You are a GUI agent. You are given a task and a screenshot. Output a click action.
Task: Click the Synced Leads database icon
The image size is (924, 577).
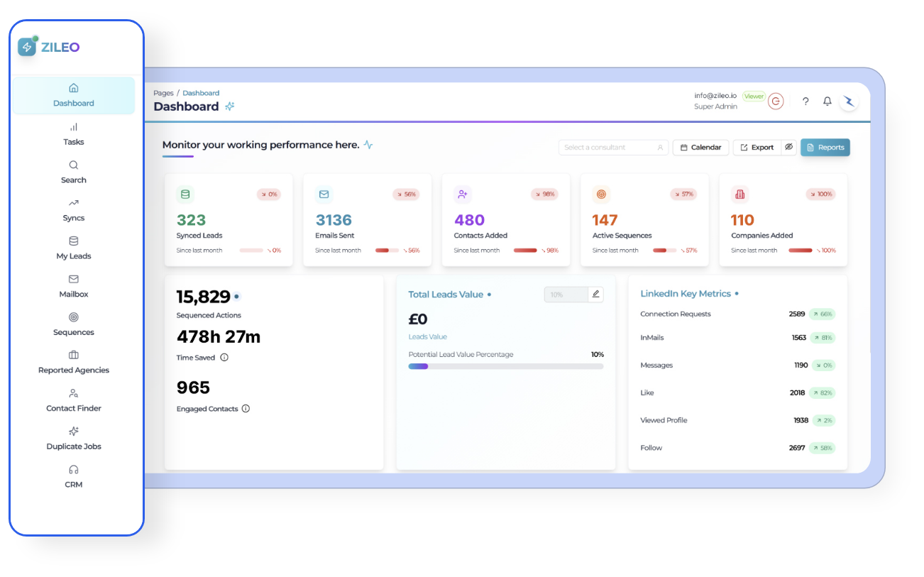tap(185, 194)
